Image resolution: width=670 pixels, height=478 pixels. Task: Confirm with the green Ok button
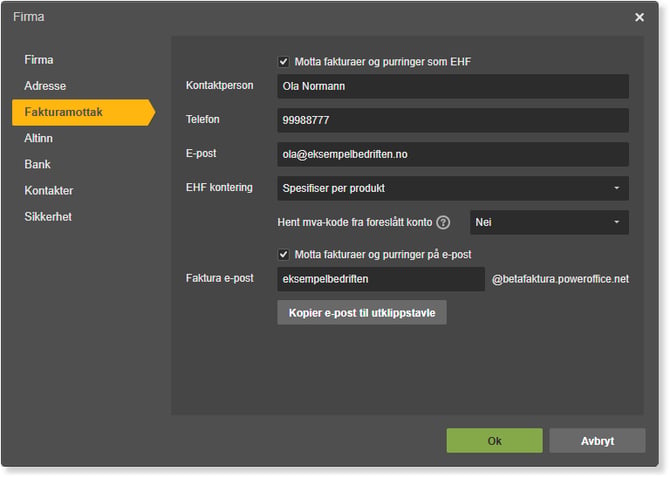pos(494,441)
